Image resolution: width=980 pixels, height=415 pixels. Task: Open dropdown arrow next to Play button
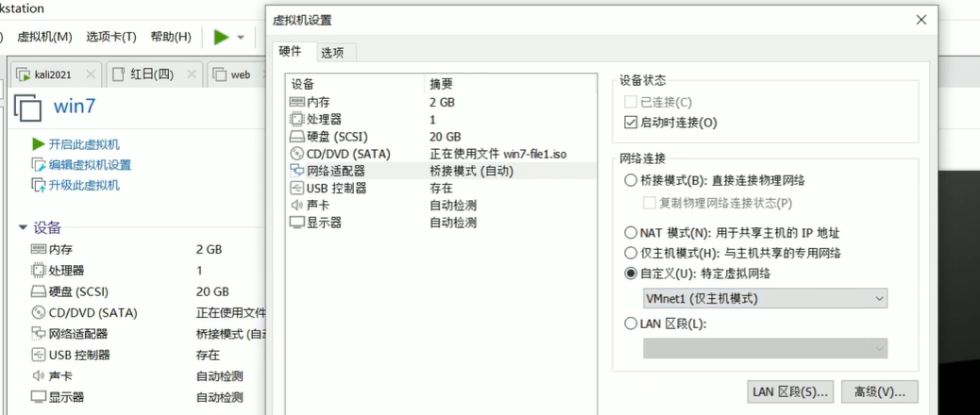pos(241,38)
